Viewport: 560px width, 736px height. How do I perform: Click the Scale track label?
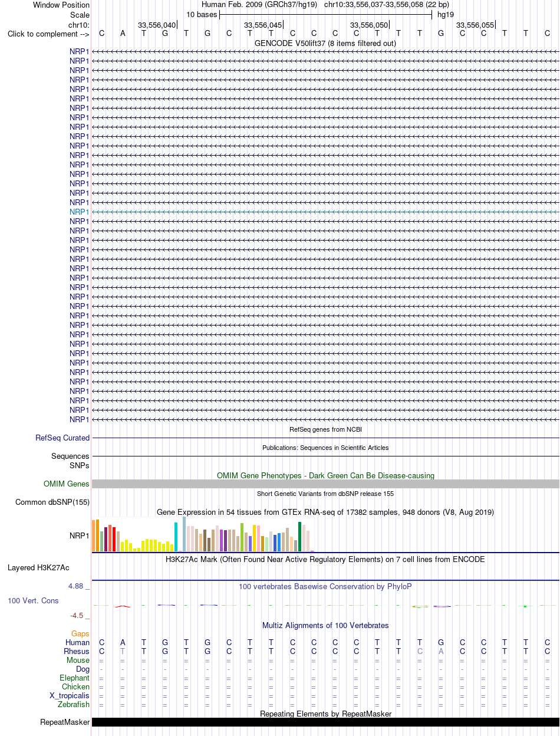coord(80,15)
